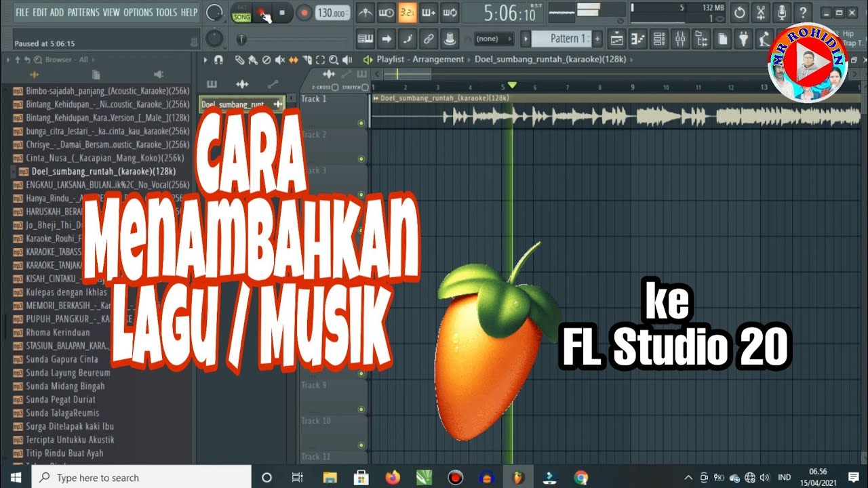This screenshot has width=868, height=488.
Task: Open the Browser options arrow menu
Action: click(x=9, y=60)
